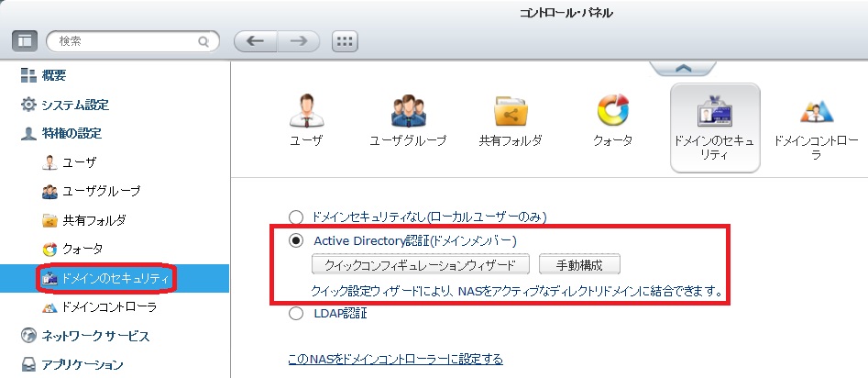Select ドメインのセキュリティ text in sidebar
The width and height of the screenshot is (868, 378).
pyautogui.click(x=115, y=278)
